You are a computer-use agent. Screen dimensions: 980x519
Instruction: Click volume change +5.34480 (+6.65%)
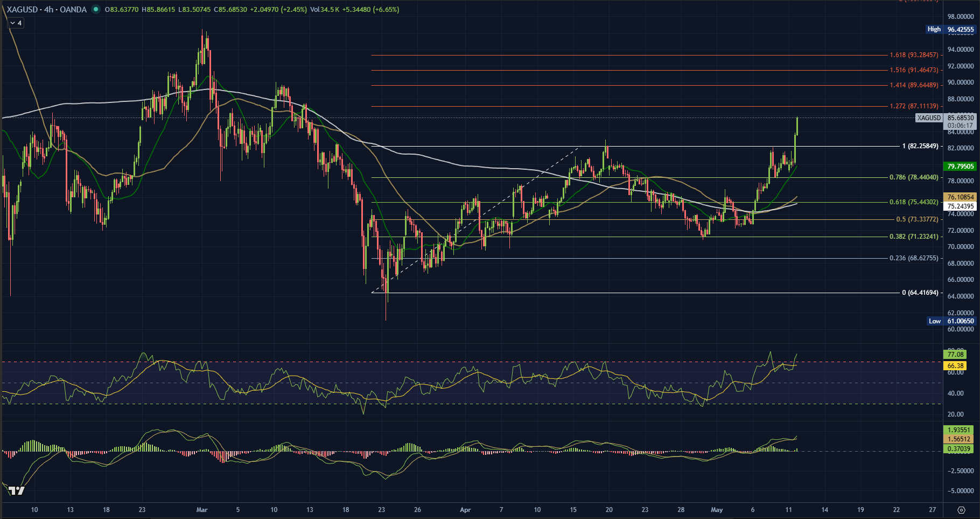tap(370, 9)
